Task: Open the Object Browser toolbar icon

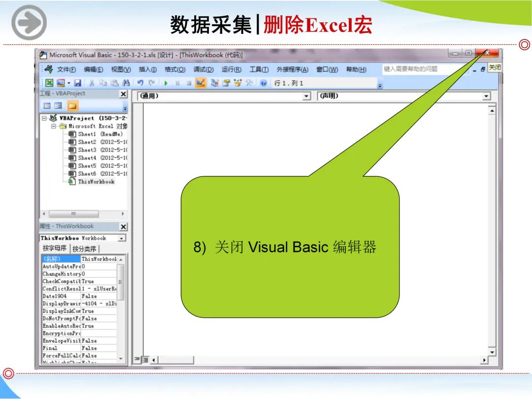Action: 237,83
